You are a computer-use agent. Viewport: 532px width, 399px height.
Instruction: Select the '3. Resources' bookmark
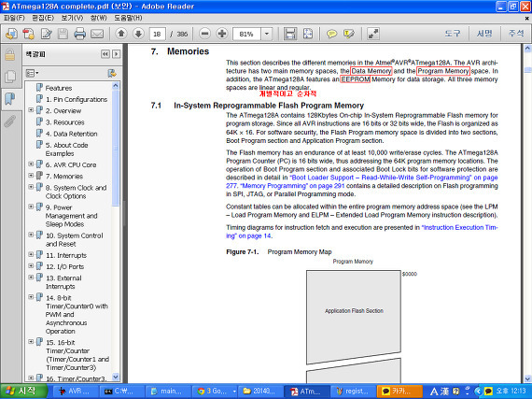65,122
